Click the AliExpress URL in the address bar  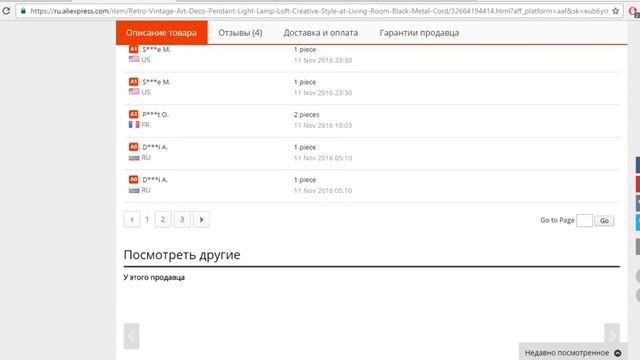[319, 11]
